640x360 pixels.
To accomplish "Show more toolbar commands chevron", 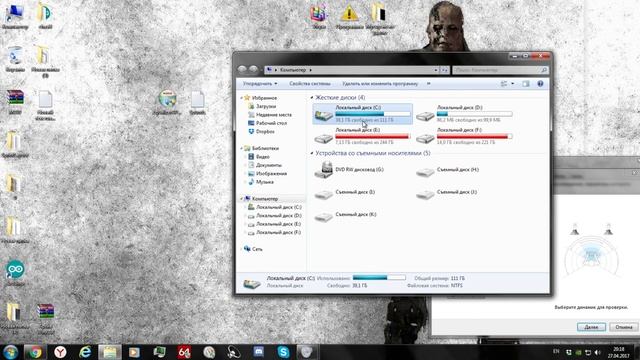I will tap(429, 84).
